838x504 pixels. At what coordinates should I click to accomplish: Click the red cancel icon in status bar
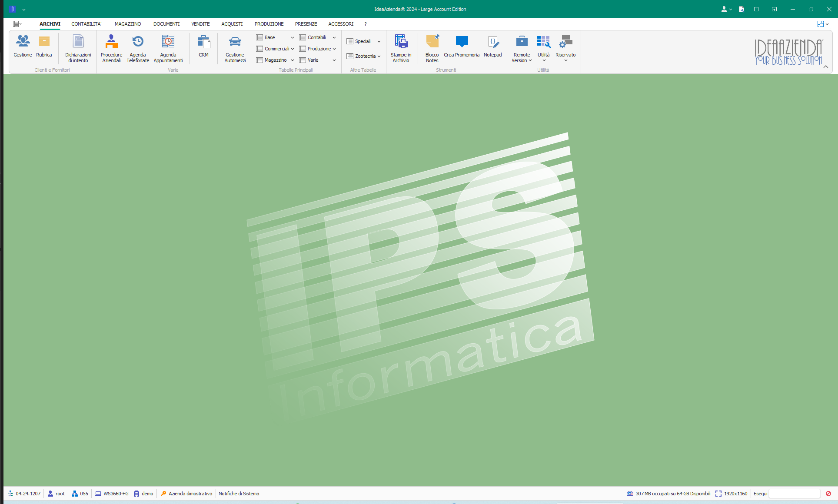coord(828,494)
